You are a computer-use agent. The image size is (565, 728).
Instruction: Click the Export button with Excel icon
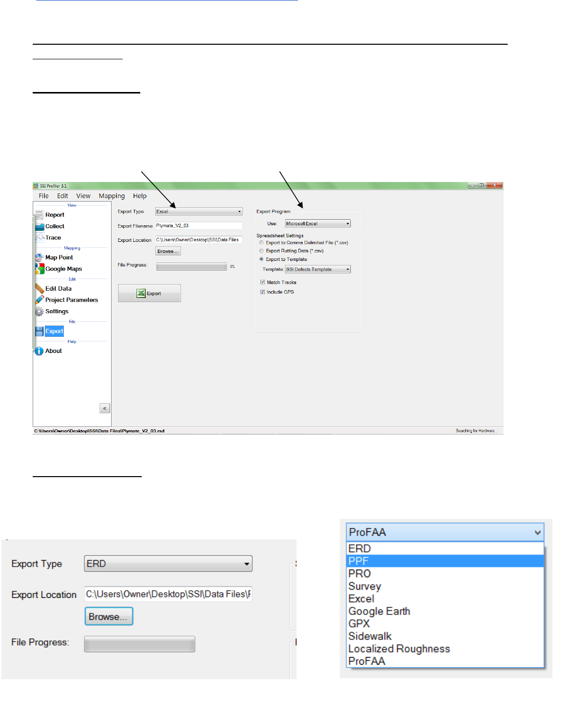(x=149, y=294)
